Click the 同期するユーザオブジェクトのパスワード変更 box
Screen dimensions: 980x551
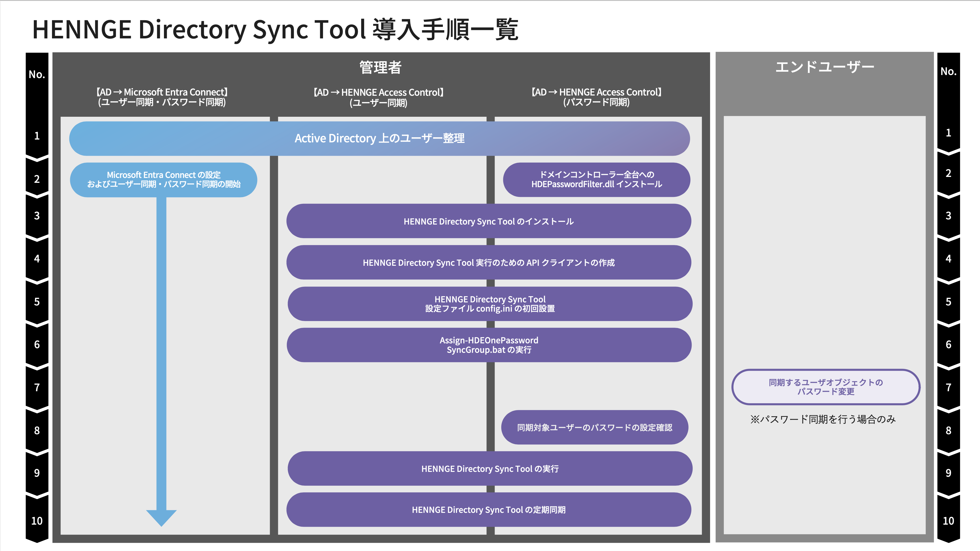click(x=826, y=387)
